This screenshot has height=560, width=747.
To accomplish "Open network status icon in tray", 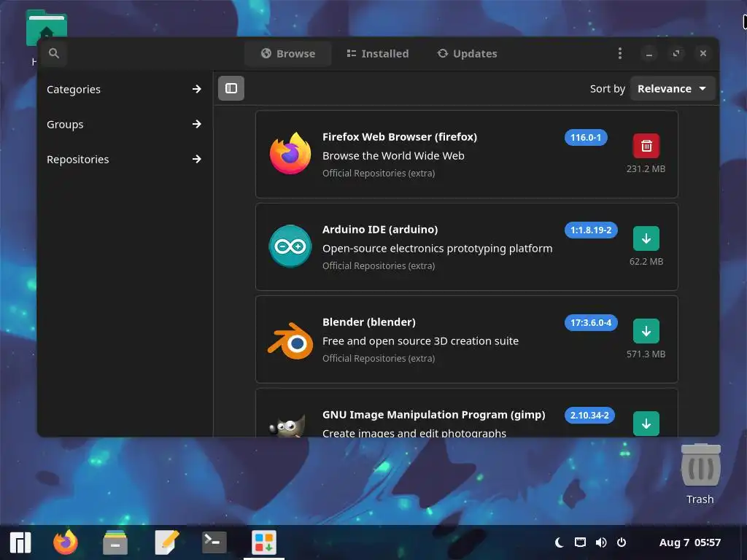I will (580, 542).
